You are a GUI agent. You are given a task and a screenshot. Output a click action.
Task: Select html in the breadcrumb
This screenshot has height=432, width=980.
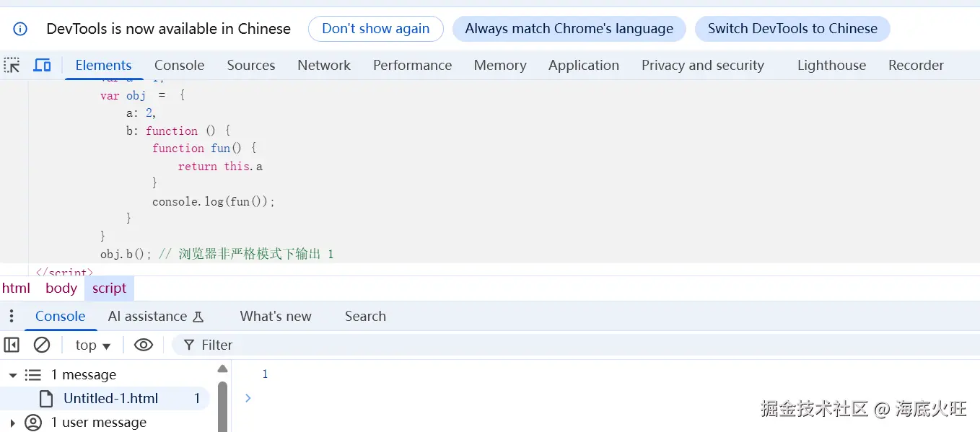click(16, 288)
